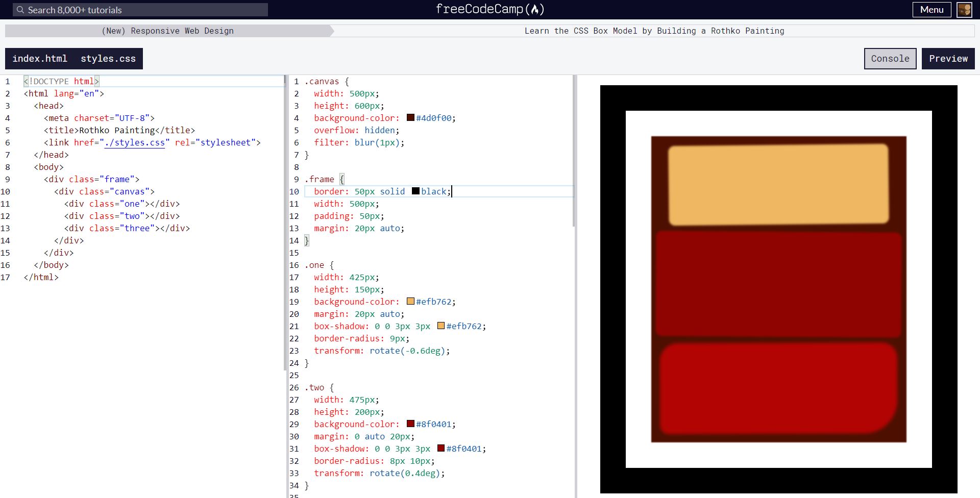The height and width of the screenshot is (498, 980).
Task: Open the user profile avatar
Action: (964, 10)
